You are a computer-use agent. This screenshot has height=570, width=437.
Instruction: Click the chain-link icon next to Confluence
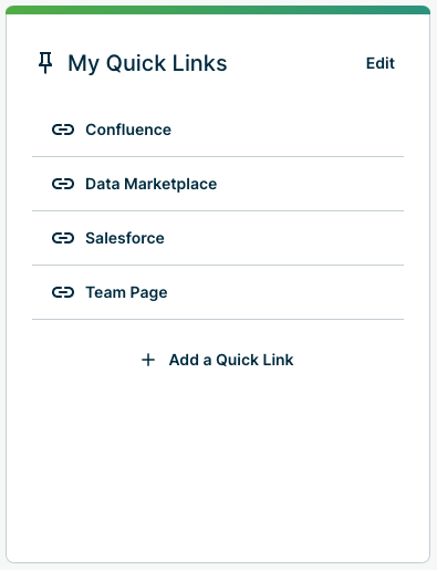63,129
